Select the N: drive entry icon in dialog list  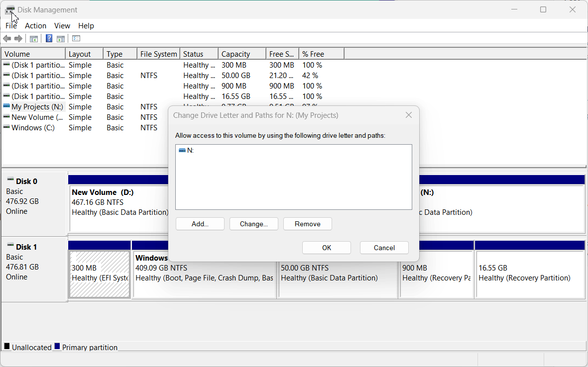(x=182, y=150)
